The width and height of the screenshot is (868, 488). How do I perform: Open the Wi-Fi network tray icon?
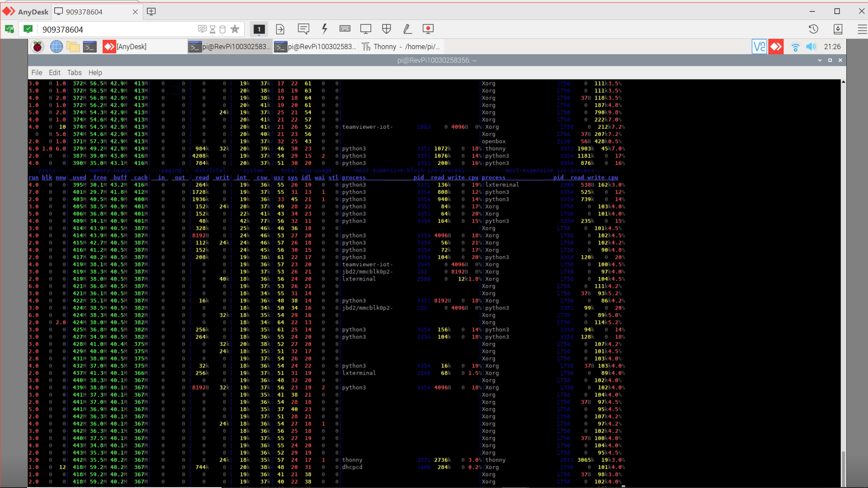click(796, 47)
